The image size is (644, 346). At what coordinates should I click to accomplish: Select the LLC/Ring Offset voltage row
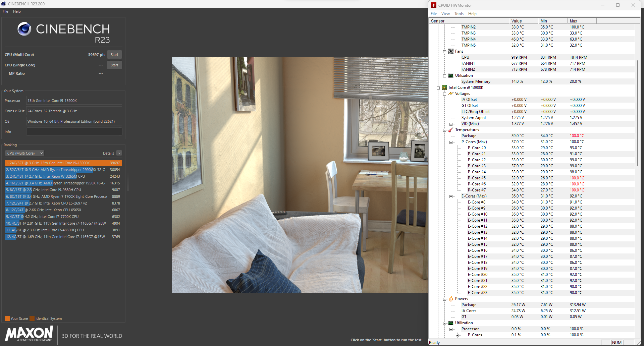pos(532,112)
